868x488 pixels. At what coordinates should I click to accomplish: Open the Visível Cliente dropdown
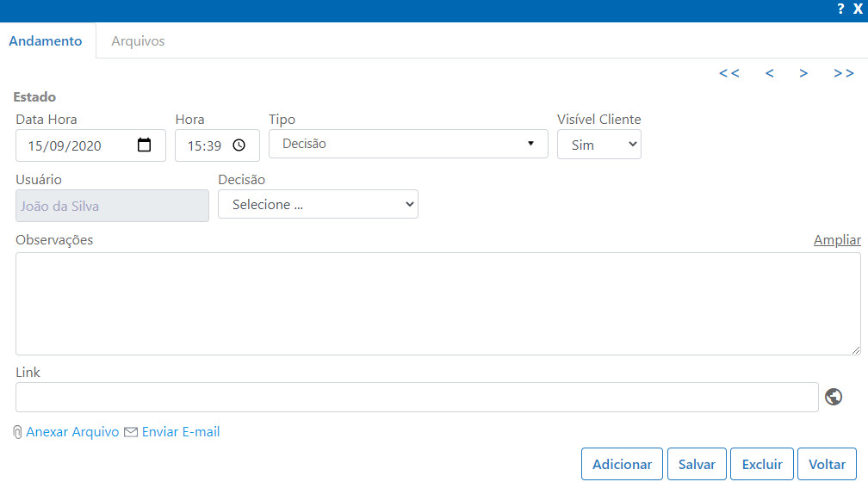[x=599, y=145]
